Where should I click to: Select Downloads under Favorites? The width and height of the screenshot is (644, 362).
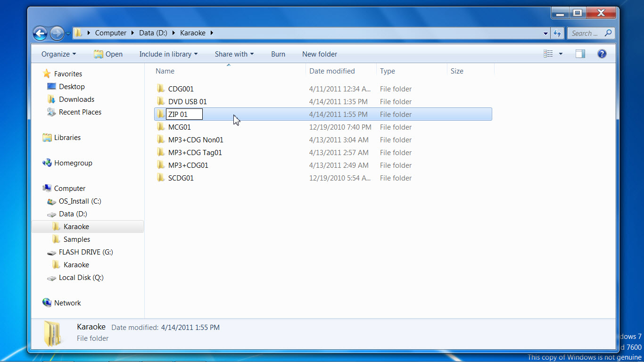point(76,99)
